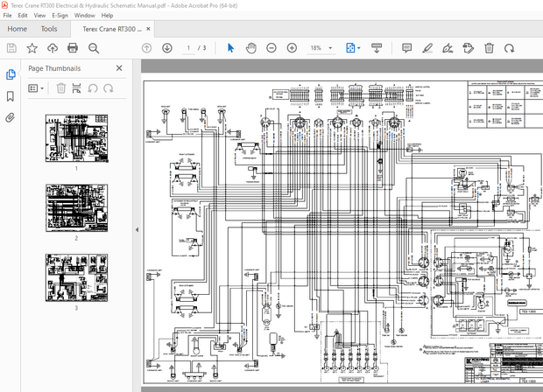Expand the fit page options arrow

coord(359,48)
